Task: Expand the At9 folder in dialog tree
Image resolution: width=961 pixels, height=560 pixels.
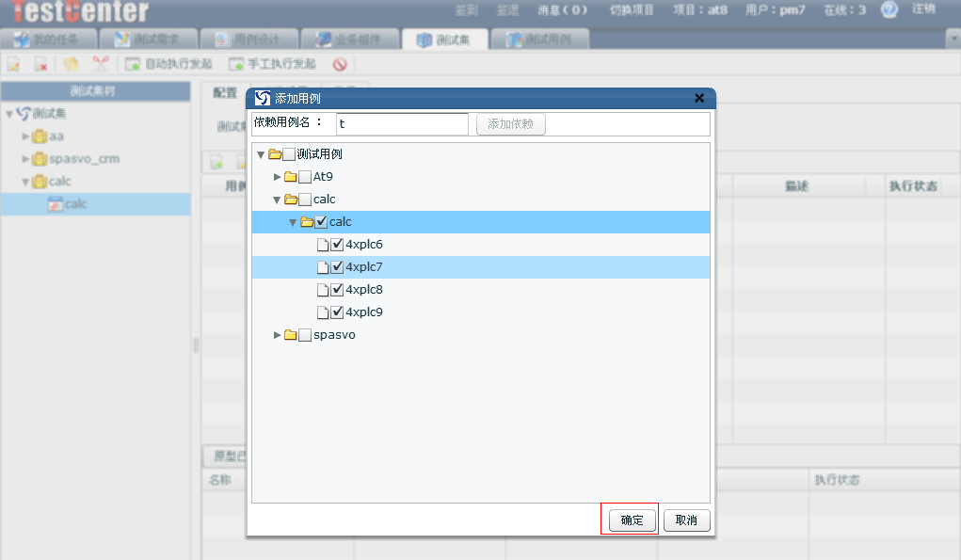Action: (x=277, y=177)
